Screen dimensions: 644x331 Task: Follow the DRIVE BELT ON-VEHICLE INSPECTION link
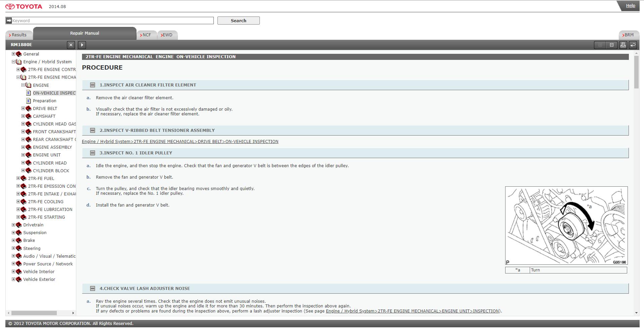(x=180, y=142)
